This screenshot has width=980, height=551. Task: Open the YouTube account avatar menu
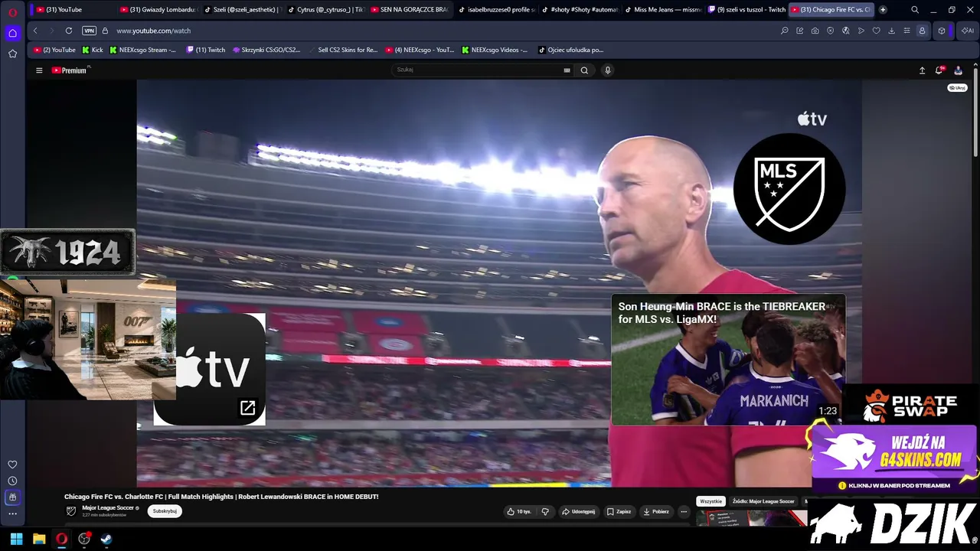click(x=958, y=70)
